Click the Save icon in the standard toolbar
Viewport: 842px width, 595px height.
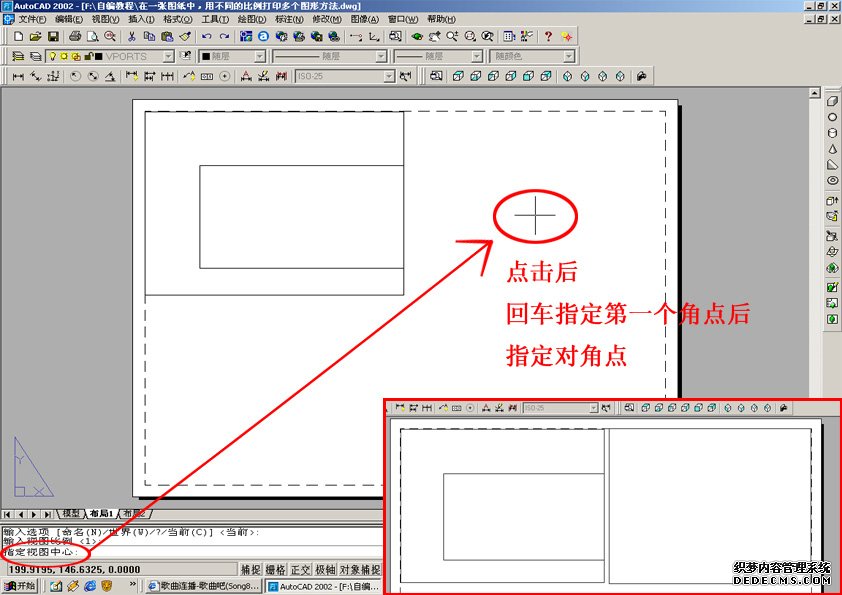(x=51, y=36)
